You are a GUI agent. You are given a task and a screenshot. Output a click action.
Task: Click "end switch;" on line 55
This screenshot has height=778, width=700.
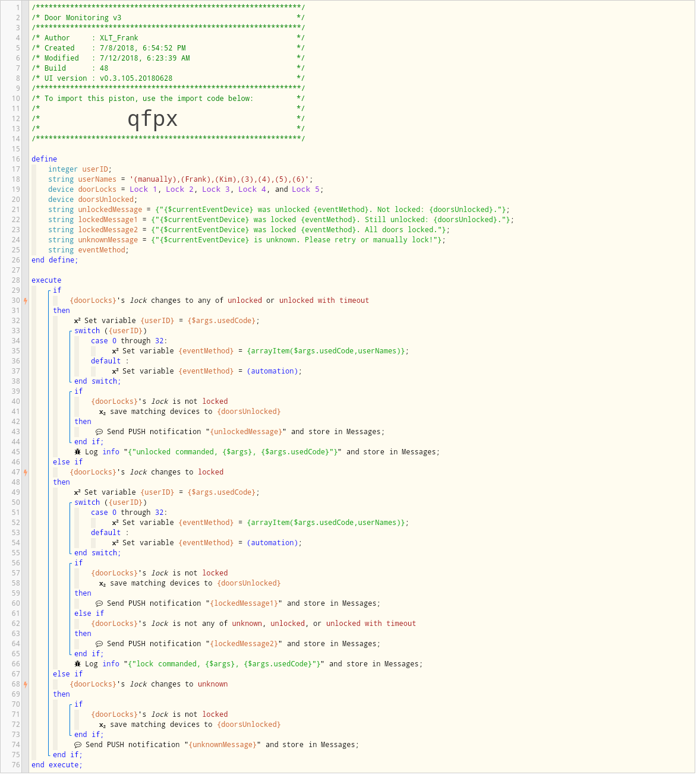(97, 553)
